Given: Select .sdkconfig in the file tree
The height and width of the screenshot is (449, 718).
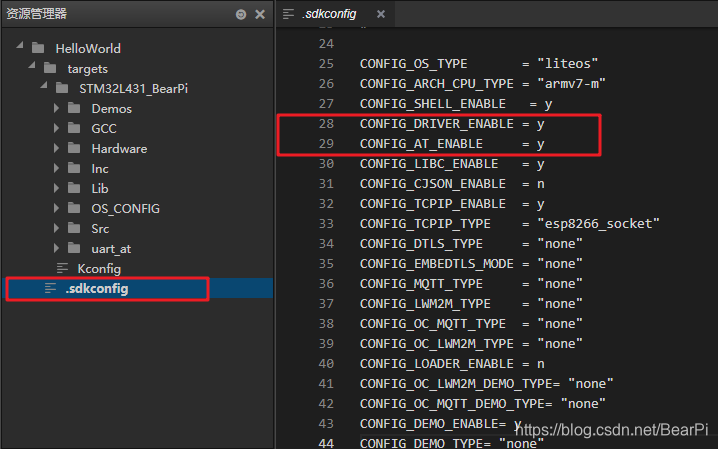Looking at the screenshot, I should click(97, 289).
